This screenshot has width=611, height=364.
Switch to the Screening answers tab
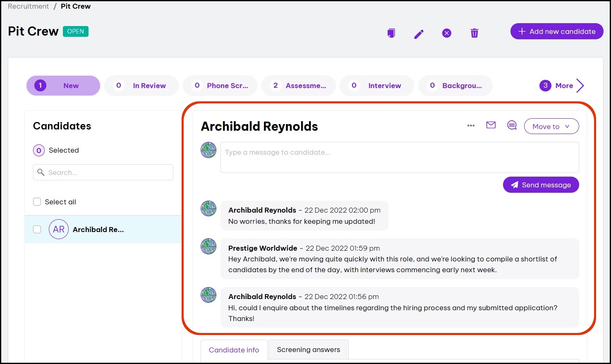tap(308, 350)
